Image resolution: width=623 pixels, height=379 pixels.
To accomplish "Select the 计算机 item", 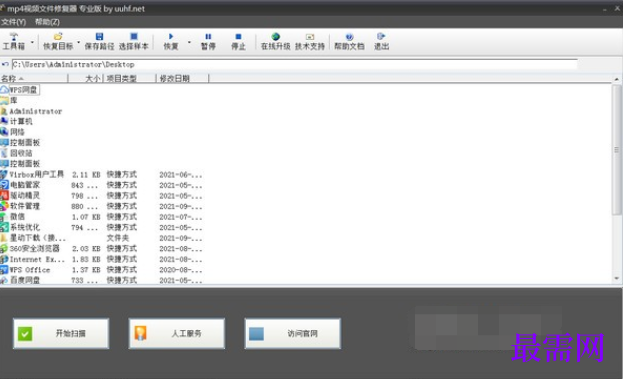I will point(16,122).
